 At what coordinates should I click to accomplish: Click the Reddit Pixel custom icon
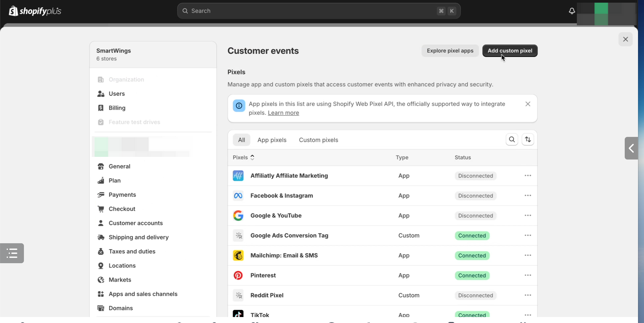[x=238, y=295]
